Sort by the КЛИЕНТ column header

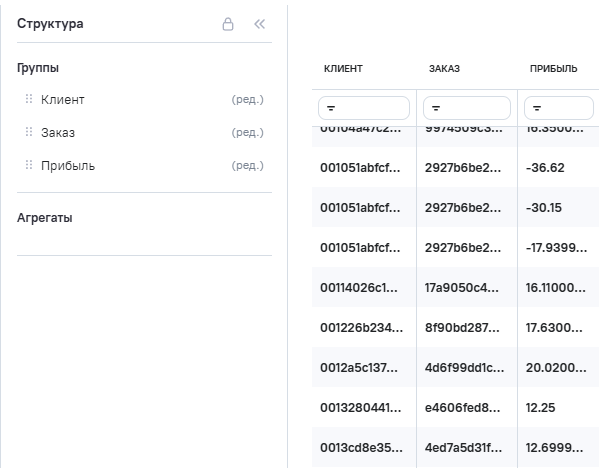coord(343,69)
